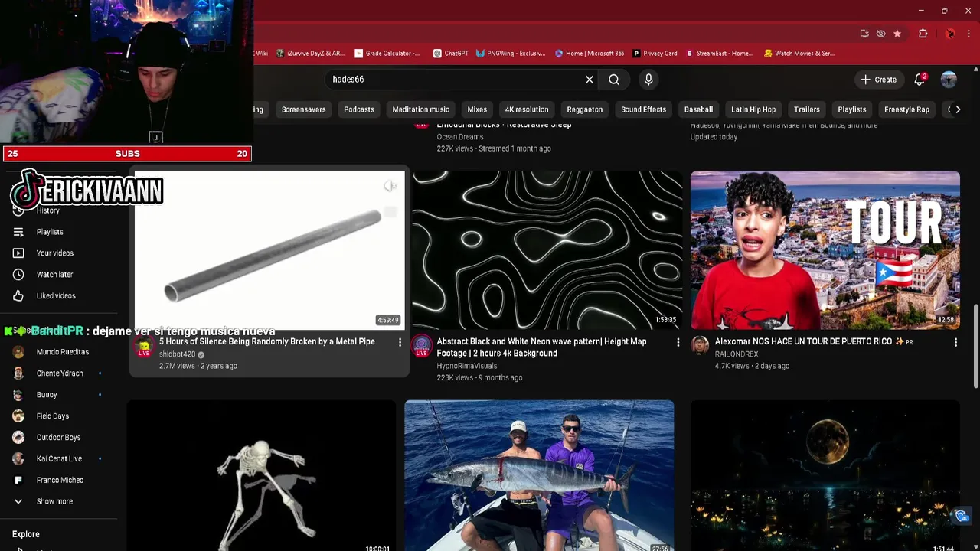Open the HypnoRimaVisuals live channel avatar
980x551 pixels.
(x=422, y=346)
